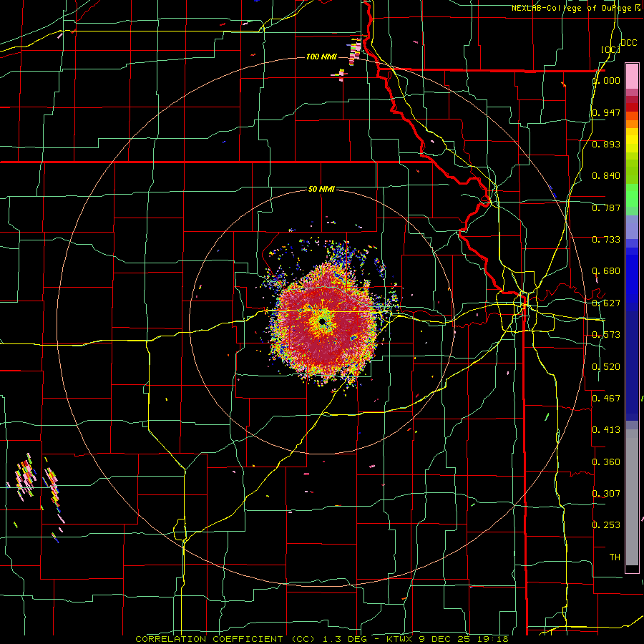The height and width of the screenshot is (644, 644).
Task: Select the 0.253 legend value
Action: coord(606,525)
